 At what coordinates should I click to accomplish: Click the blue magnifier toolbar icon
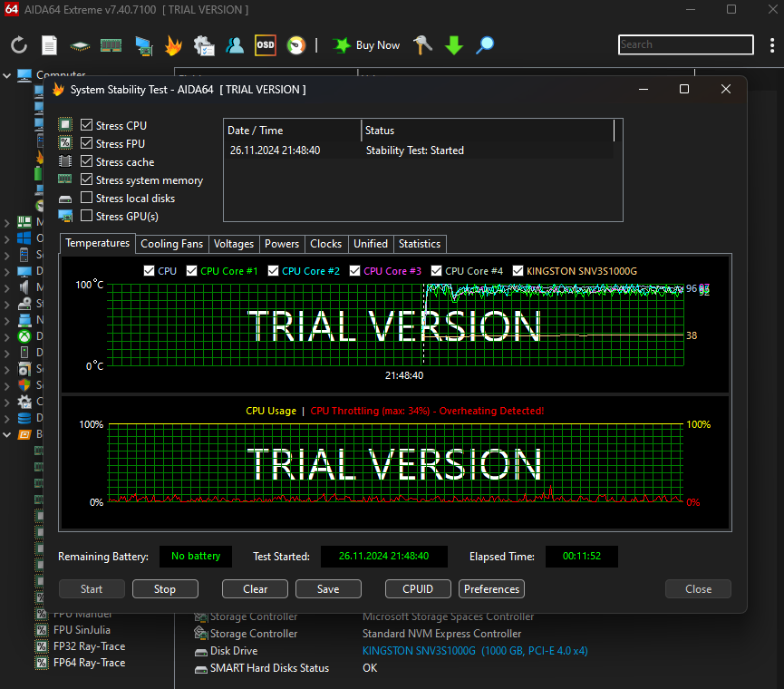tap(485, 45)
